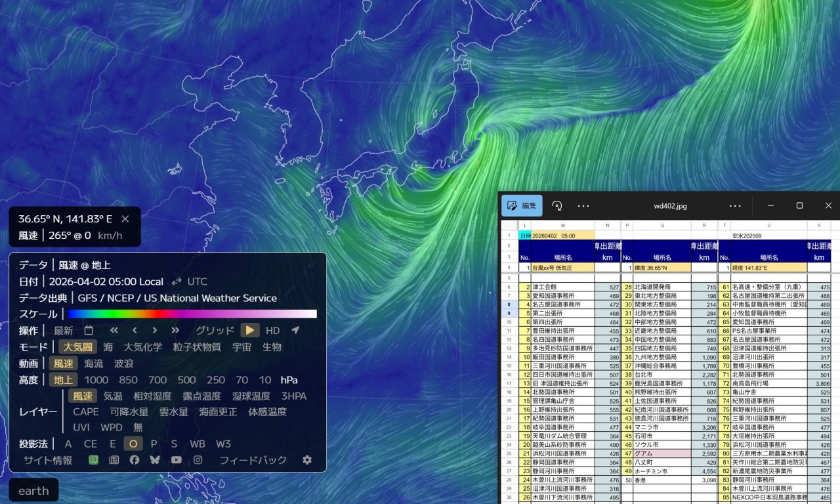Screen dimensions: 840x504
Task: Open the calendar date picker icon
Action: [89, 330]
